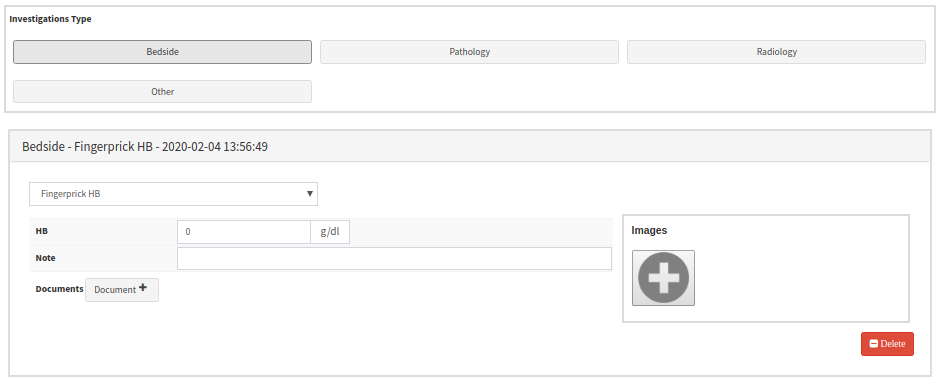Image resolution: width=941 pixels, height=383 pixels.
Task: Select the Bedside investigation type
Action: coord(163,52)
